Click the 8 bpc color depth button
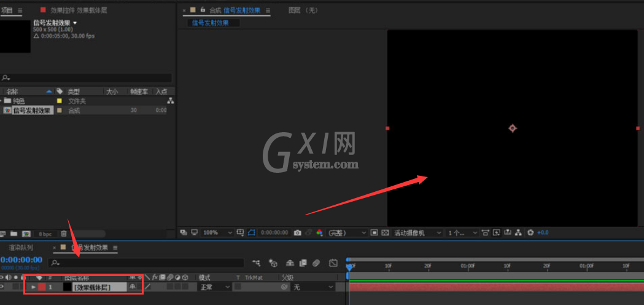Image resolution: width=644 pixels, height=305 pixels. point(45,234)
